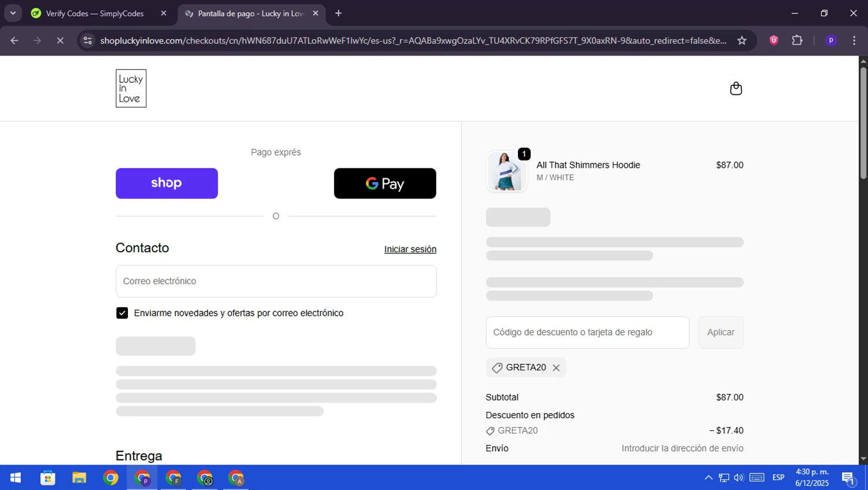Click the Aplicar discount button
Image resolution: width=868 pixels, height=490 pixels.
[x=720, y=332]
